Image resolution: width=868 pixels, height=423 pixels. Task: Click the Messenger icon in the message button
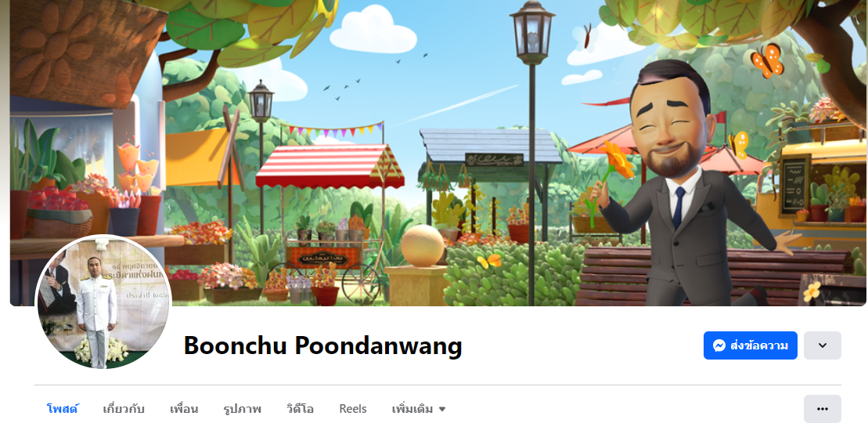[719, 346]
